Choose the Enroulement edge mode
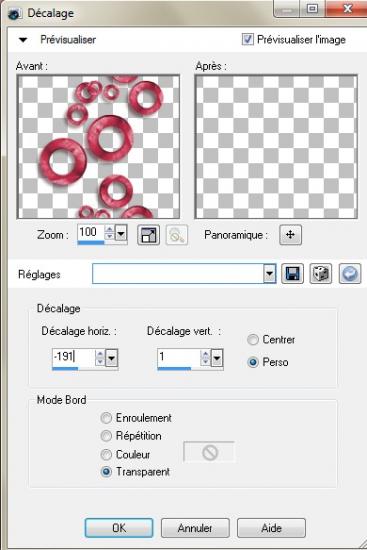 tap(106, 418)
